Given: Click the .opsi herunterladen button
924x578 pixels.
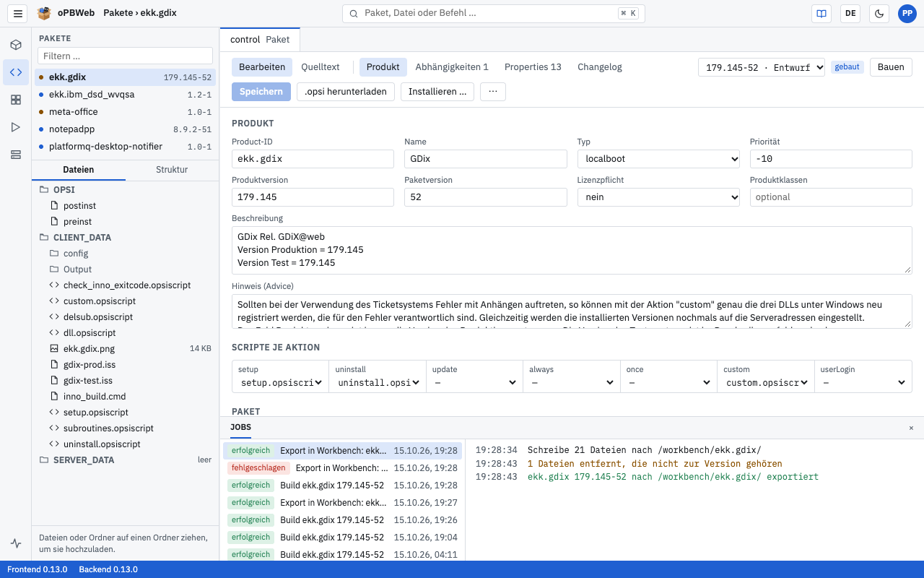Looking at the screenshot, I should pos(346,92).
